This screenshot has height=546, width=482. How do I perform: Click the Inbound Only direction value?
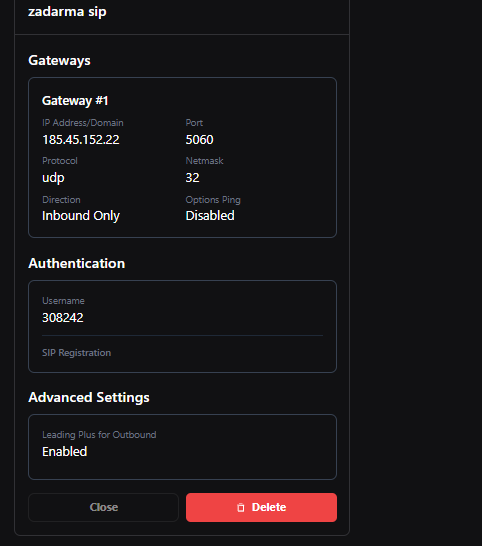click(81, 216)
